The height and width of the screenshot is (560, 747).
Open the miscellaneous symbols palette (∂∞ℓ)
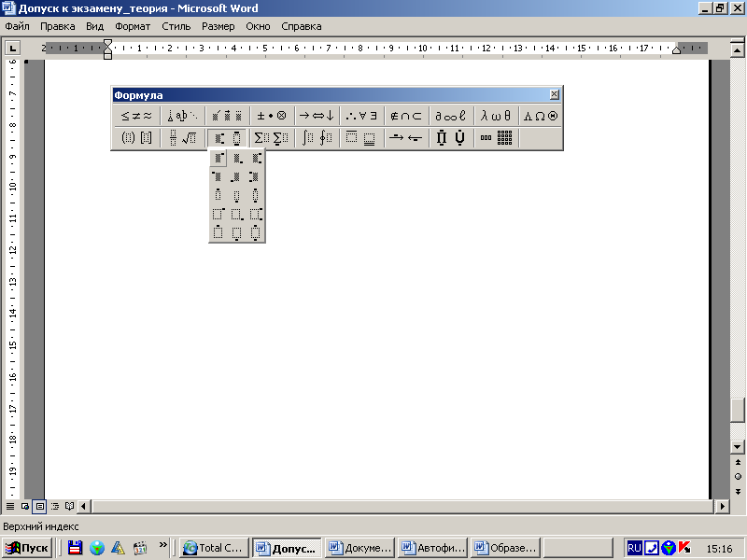tap(451, 116)
